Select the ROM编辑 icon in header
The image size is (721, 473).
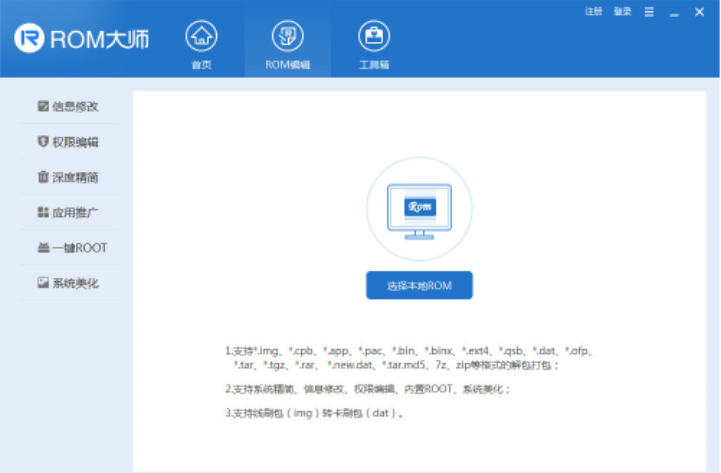(x=288, y=36)
